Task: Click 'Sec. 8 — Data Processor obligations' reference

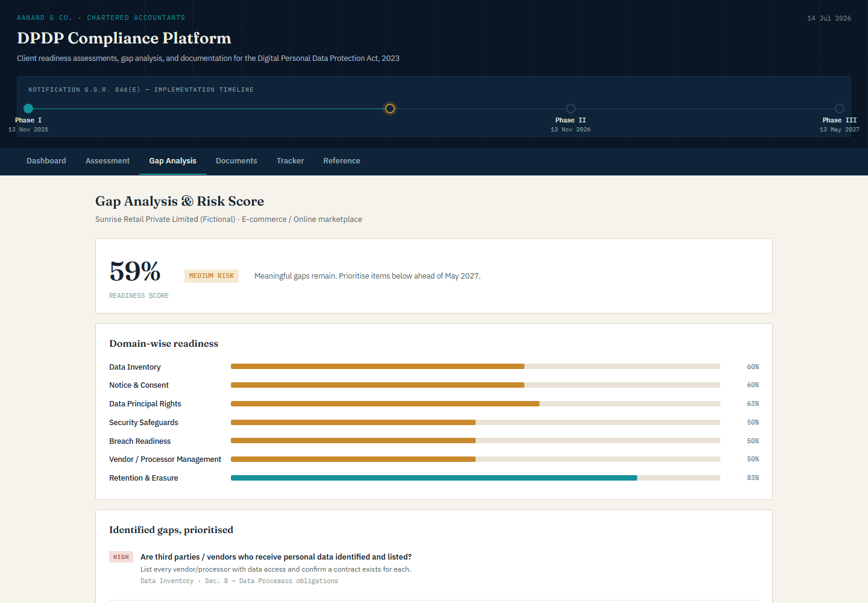Action: 271,581
